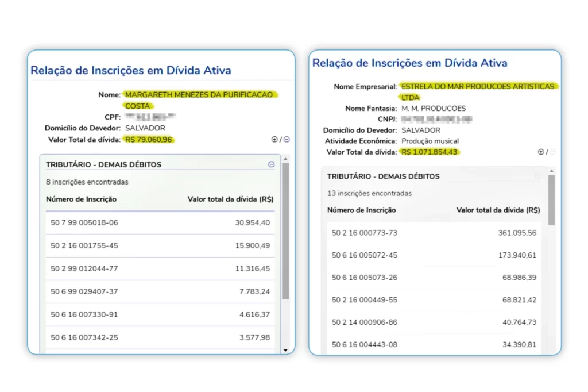The height and width of the screenshot is (392, 588).
Task: Collapse right Tributário - Demais Débitos section
Action: tap(537, 176)
